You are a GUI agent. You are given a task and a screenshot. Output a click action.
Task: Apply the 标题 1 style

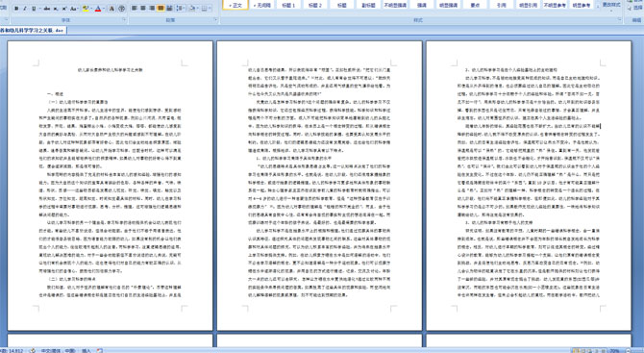coord(288,5)
